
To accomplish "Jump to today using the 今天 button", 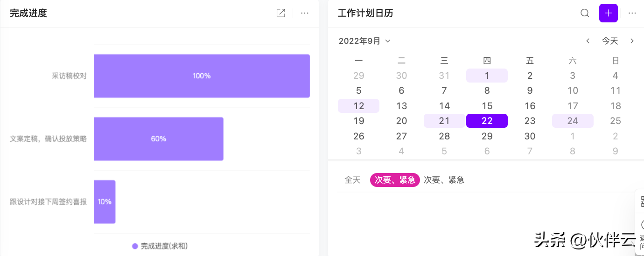I will click(610, 41).
